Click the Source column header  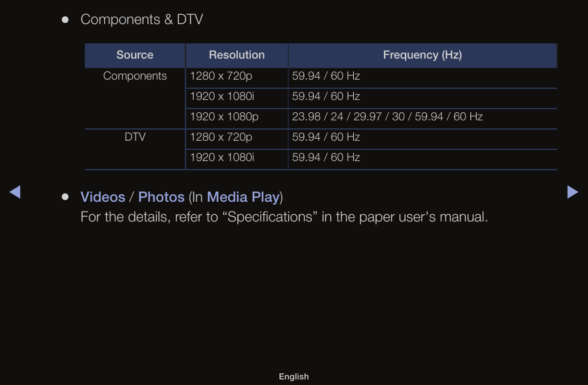pos(135,55)
